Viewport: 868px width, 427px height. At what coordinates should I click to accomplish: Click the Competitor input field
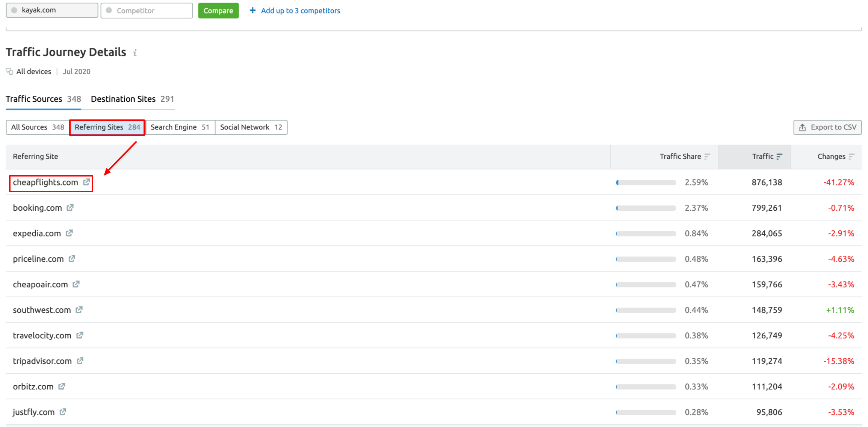pos(147,10)
